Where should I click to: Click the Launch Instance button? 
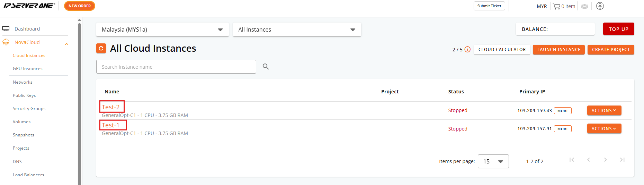point(558,50)
